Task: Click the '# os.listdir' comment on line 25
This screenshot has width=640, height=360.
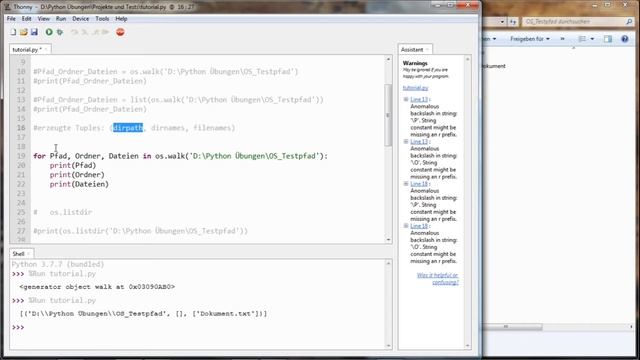Action: coord(63,212)
